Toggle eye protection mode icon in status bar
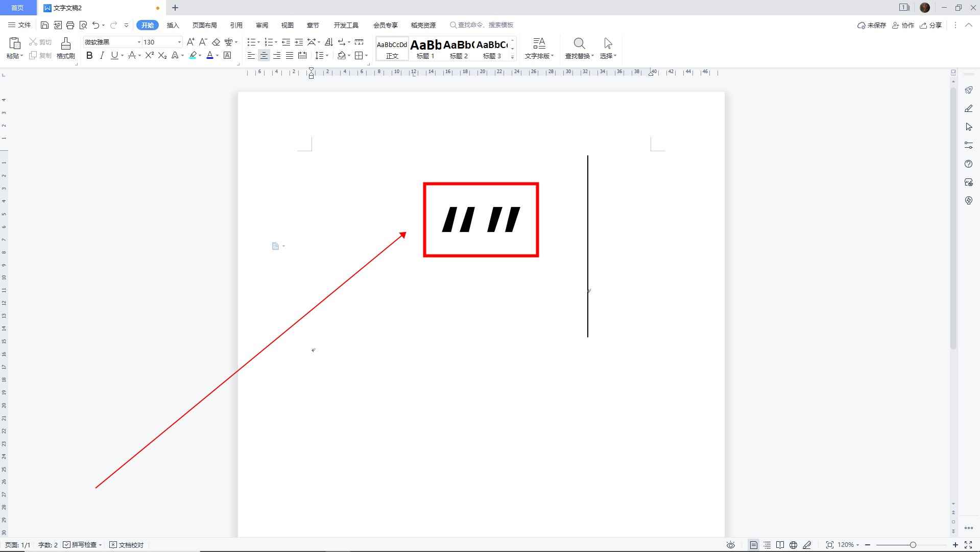 click(731, 545)
